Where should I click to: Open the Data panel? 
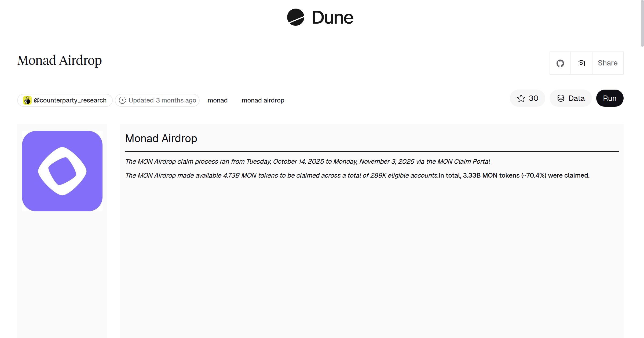click(x=570, y=98)
